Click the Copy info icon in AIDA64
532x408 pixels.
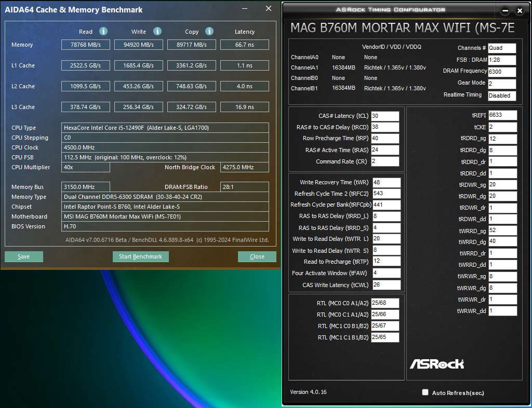pyautogui.click(x=209, y=32)
